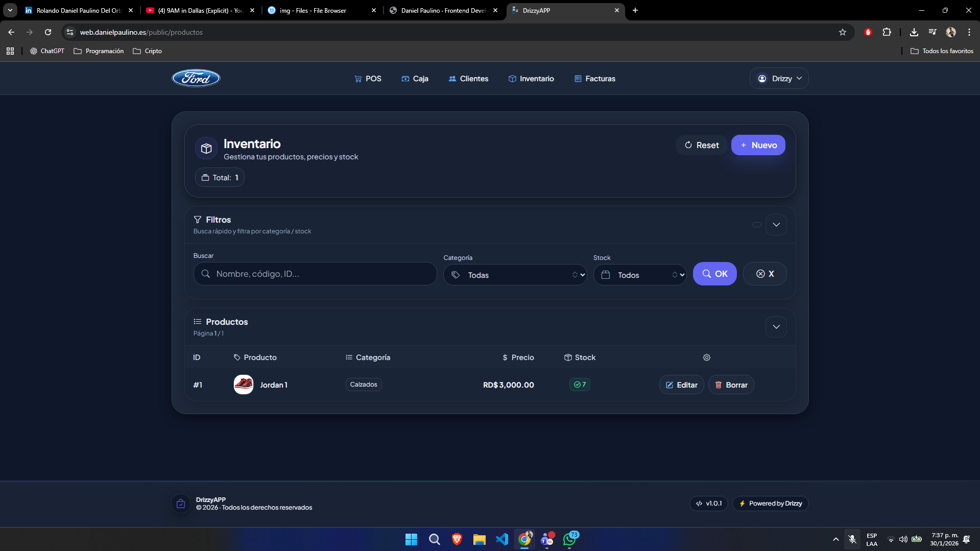
Task: Click the DrizzyAPP footer bag icon
Action: [181, 504]
